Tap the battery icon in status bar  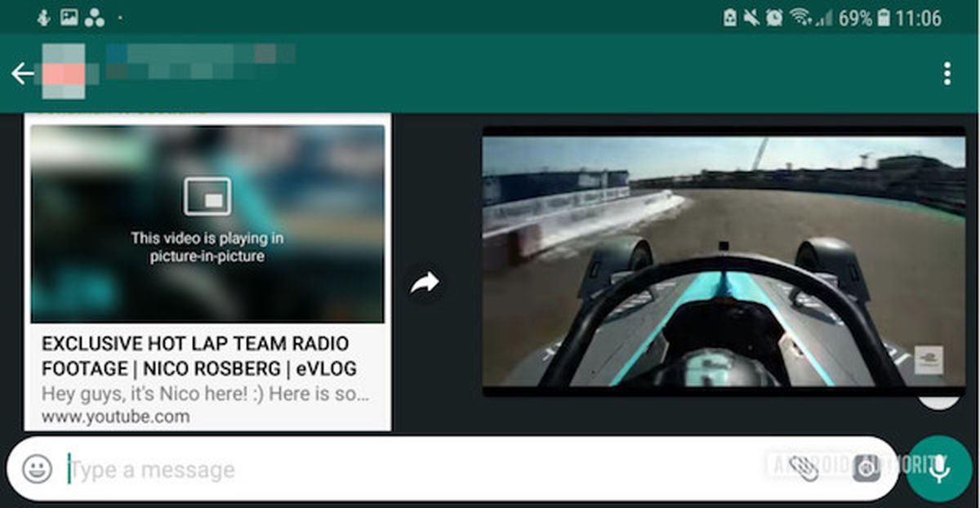click(883, 18)
